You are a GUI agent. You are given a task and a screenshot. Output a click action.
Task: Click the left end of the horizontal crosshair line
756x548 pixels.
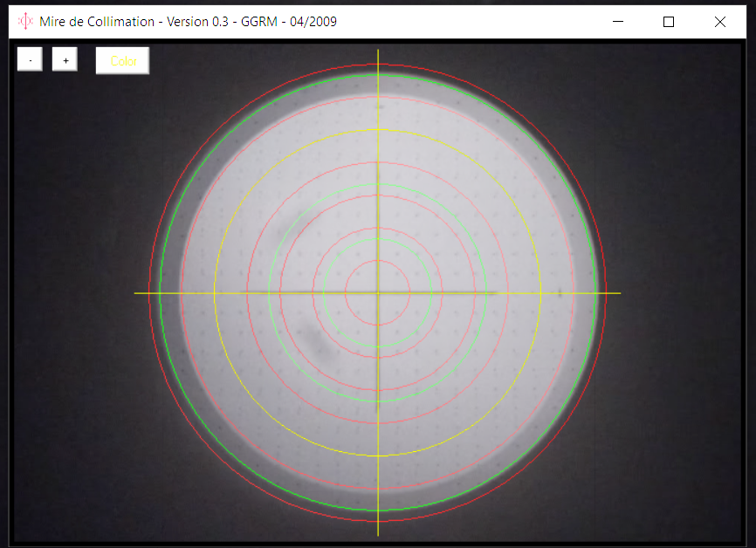(x=136, y=293)
